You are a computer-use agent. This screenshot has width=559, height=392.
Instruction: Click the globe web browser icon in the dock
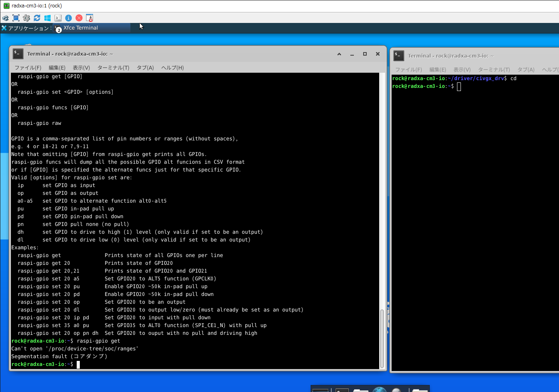click(x=379, y=389)
